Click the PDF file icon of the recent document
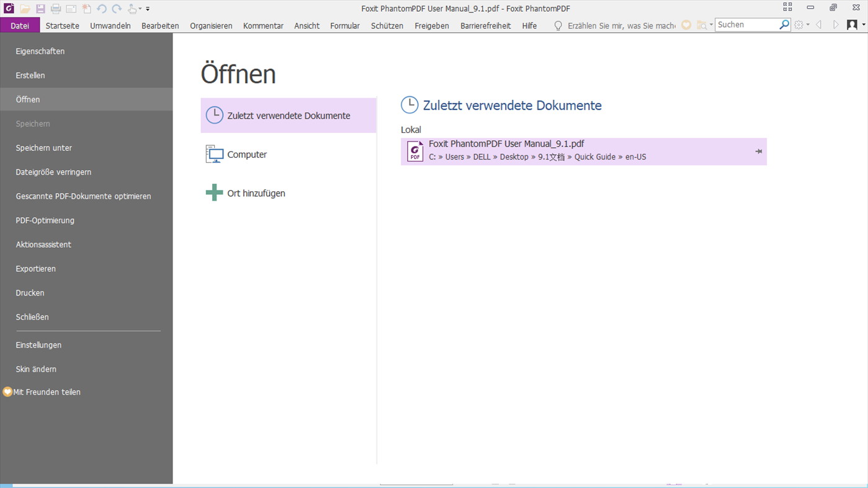 pos(415,151)
